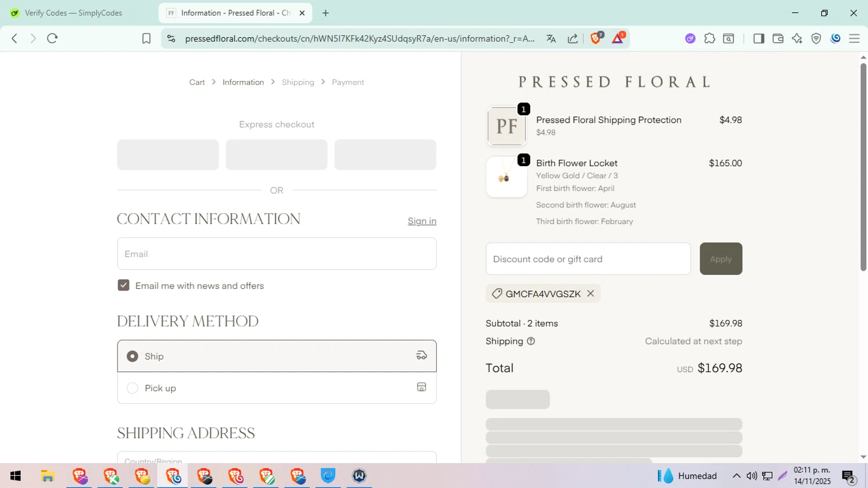Click the Information breadcrumb step

(243, 82)
